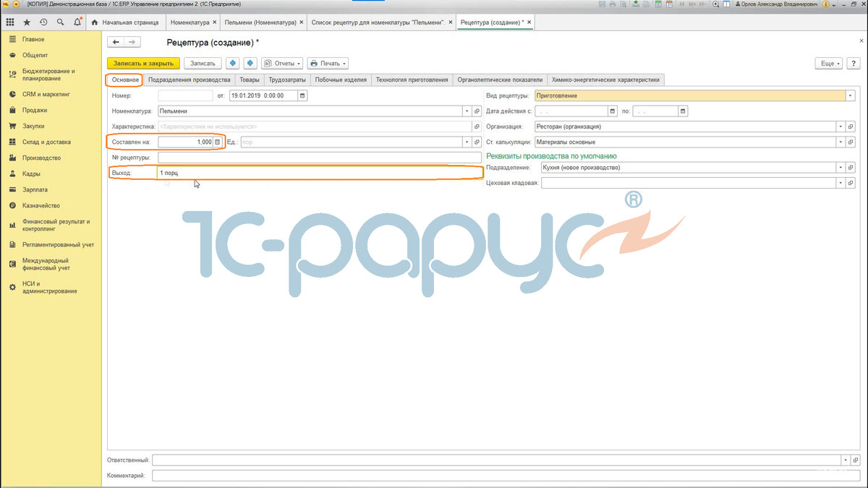868x488 pixels.
Task: Open the Еще dropdown menu
Action: tap(829, 64)
